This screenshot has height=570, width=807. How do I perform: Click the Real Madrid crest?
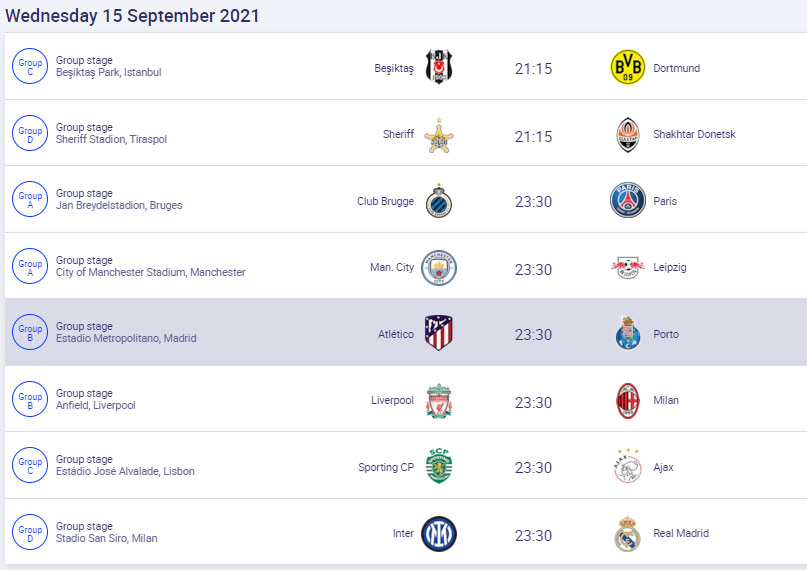tap(627, 533)
